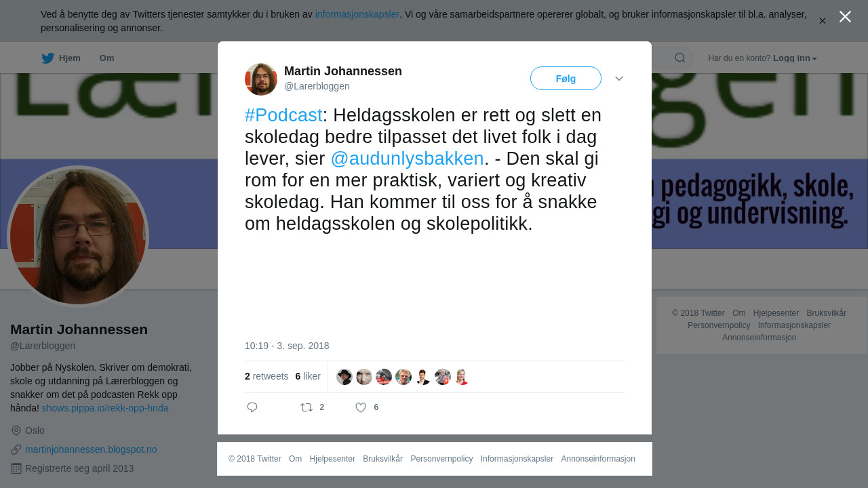Open the Logg inn dropdown

[795, 58]
